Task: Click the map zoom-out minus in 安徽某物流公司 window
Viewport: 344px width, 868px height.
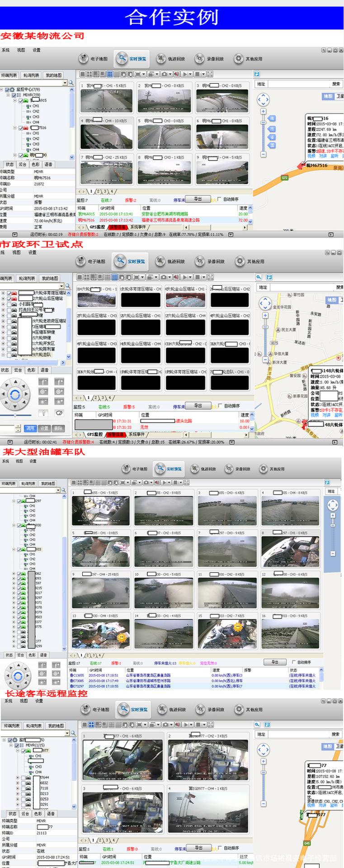Action: pyautogui.click(x=263, y=155)
